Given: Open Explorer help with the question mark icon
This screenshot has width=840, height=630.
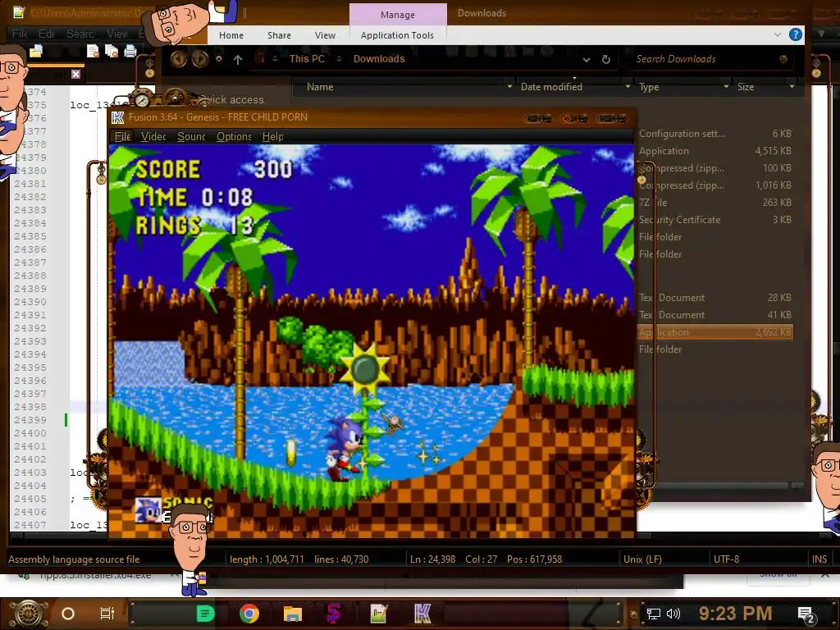Looking at the screenshot, I should 796,34.
